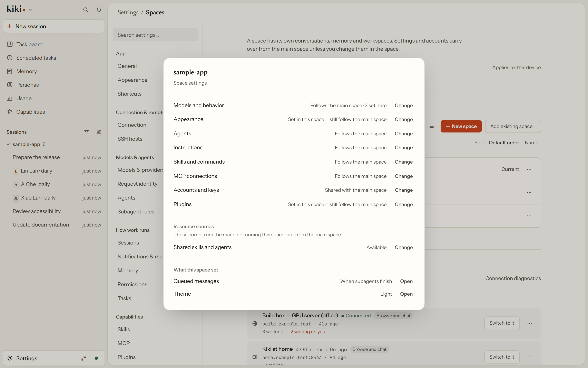Open more options for the Current space
This screenshot has width=588, height=368.
pyautogui.click(x=529, y=169)
